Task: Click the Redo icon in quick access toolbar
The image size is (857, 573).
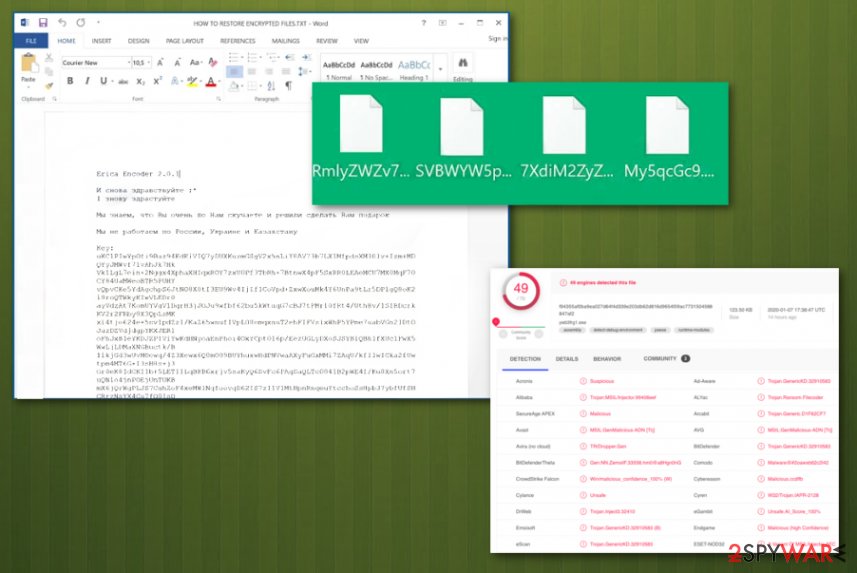Action: 81,22
